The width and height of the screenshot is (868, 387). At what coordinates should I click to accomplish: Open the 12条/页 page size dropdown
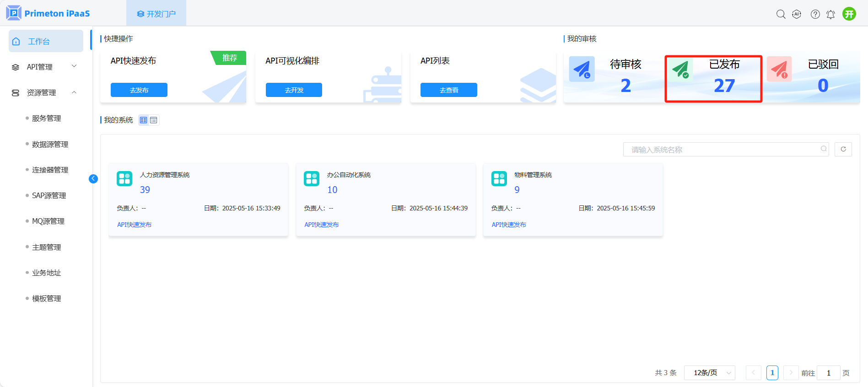pyautogui.click(x=709, y=373)
